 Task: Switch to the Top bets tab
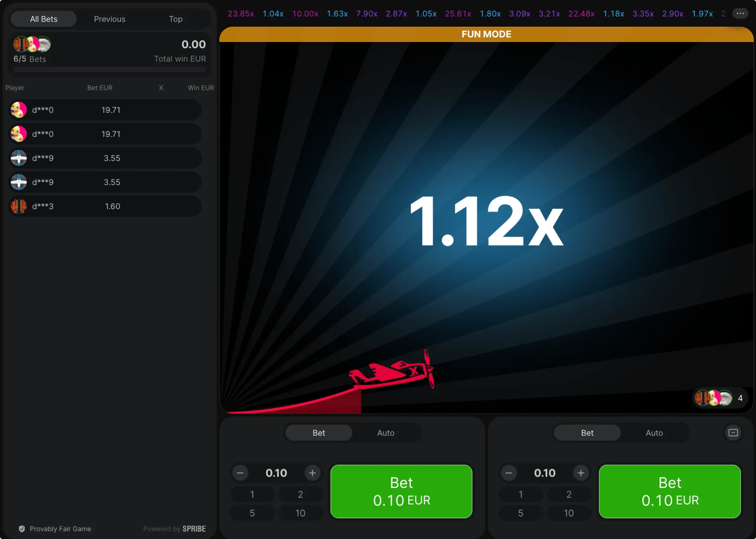click(175, 19)
